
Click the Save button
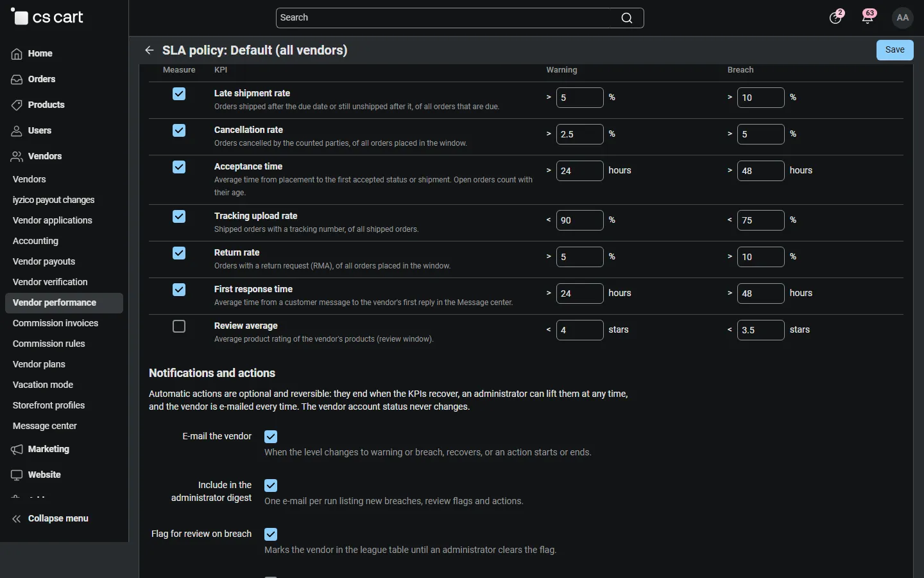click(x=895, y=50)
